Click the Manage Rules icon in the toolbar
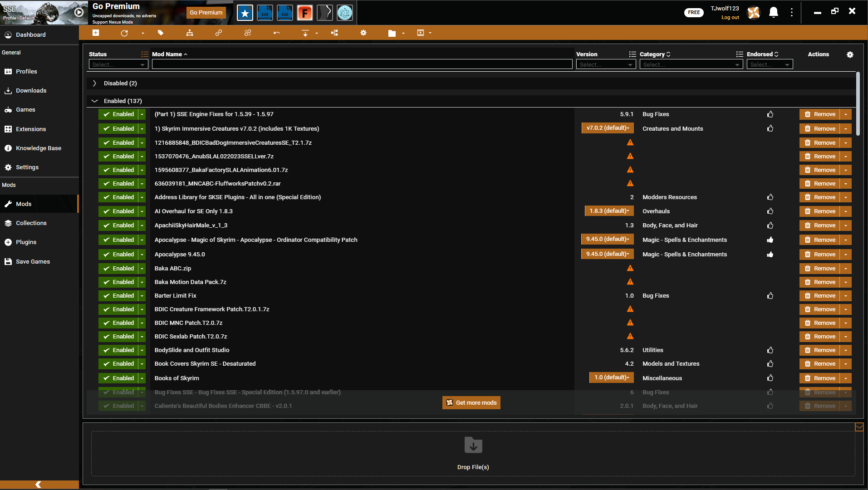This screenshot has width=868, height=490. point(334,33)
